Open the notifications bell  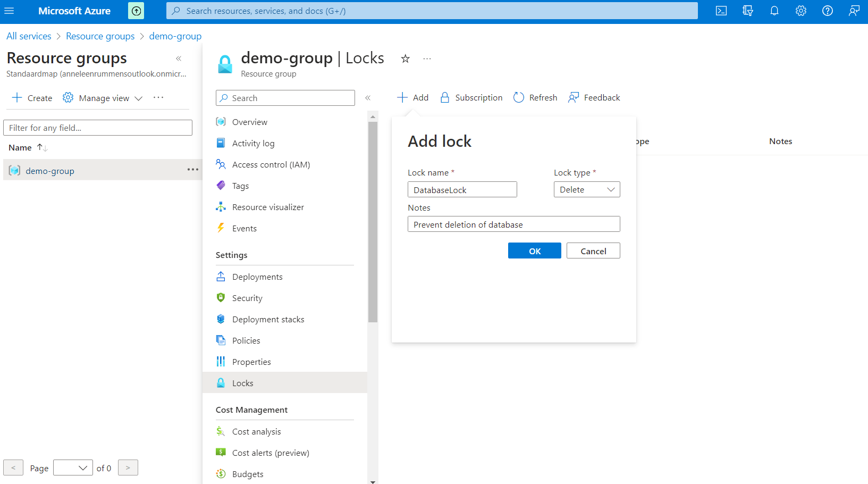[x=774, y=11]
